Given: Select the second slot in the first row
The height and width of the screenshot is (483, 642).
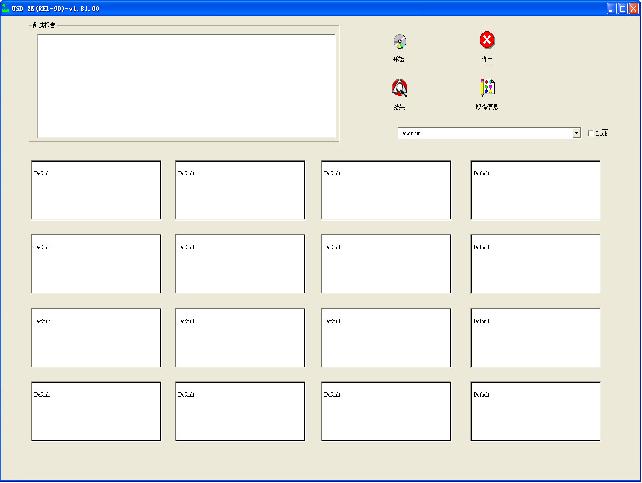Looking at the screenshot, I should pos(240,190).
